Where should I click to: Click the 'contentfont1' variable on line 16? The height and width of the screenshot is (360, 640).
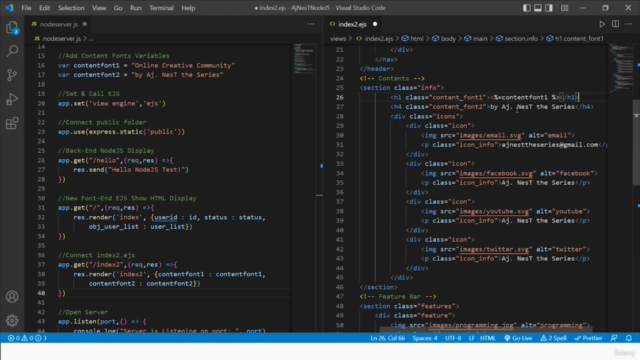click(96, 65)
